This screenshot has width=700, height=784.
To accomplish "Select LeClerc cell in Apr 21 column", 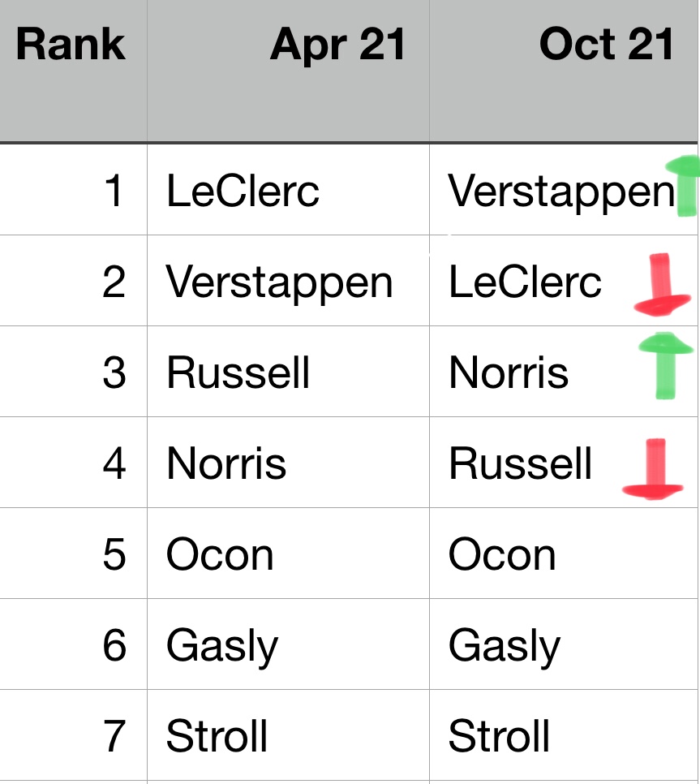I will pyautogui.click(x=243, y=192).
